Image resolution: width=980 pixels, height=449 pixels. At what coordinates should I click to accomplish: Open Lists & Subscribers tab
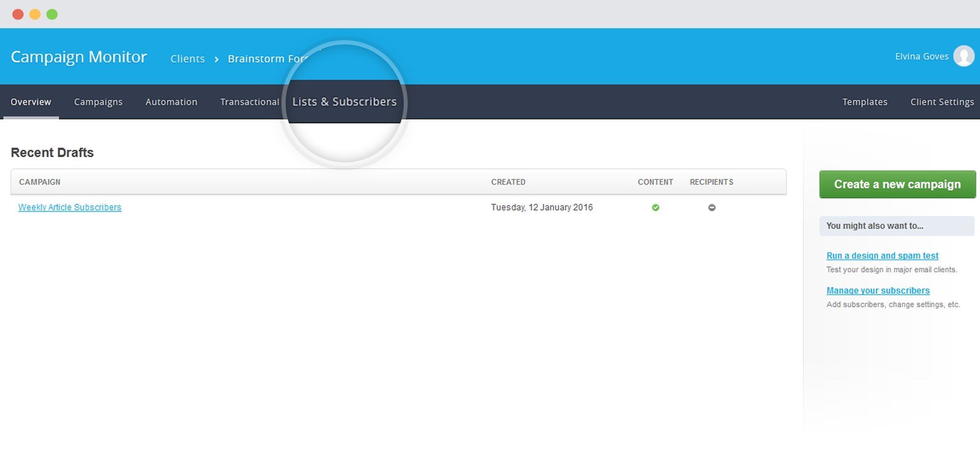(x=345, y=102)
